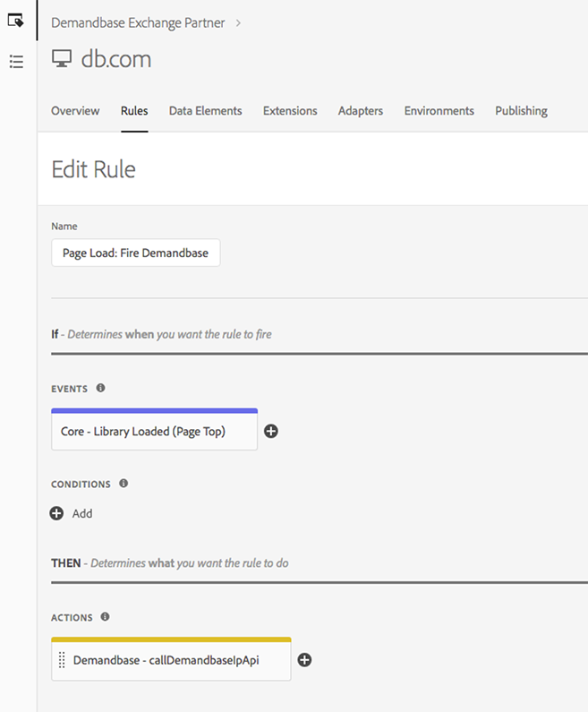Open Core - Library Loaded (Page Top) event
588x712 pixels.
[x=154, y=430]
